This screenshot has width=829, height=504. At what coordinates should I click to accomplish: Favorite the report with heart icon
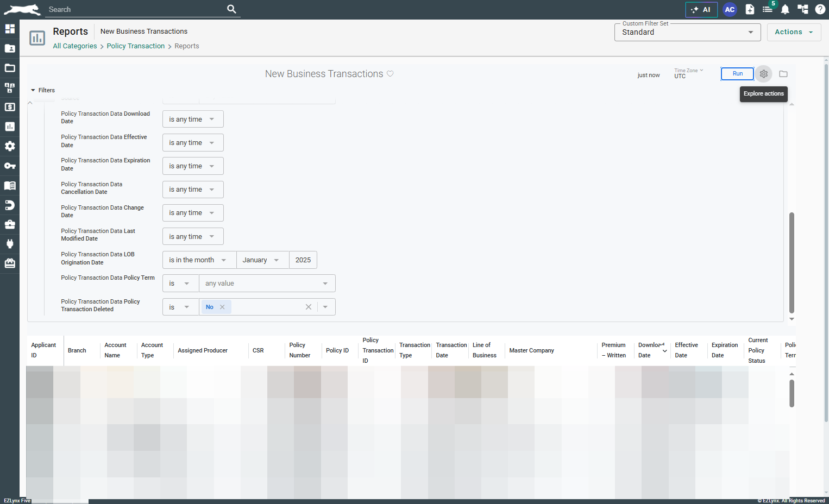click(390, 74)
